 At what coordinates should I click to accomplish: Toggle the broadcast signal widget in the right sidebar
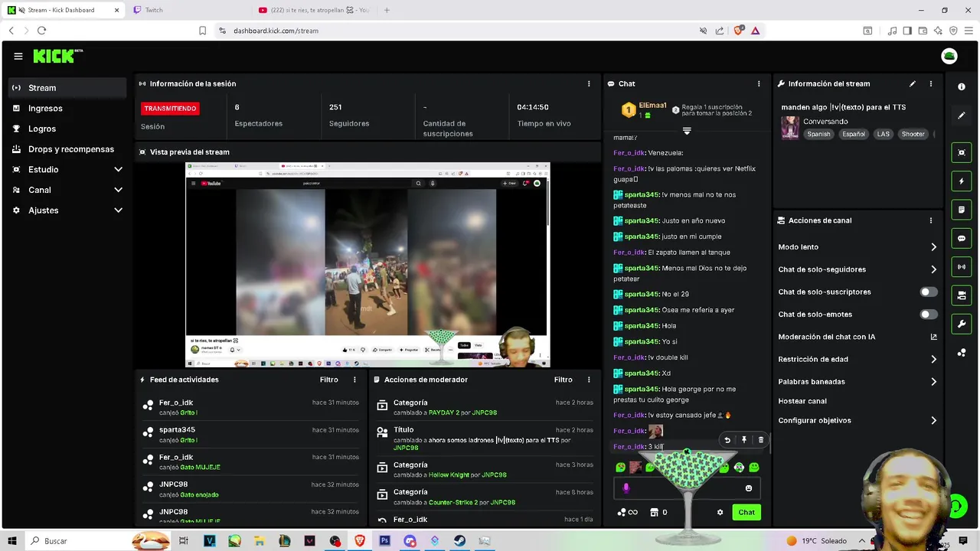click(962, 267)
